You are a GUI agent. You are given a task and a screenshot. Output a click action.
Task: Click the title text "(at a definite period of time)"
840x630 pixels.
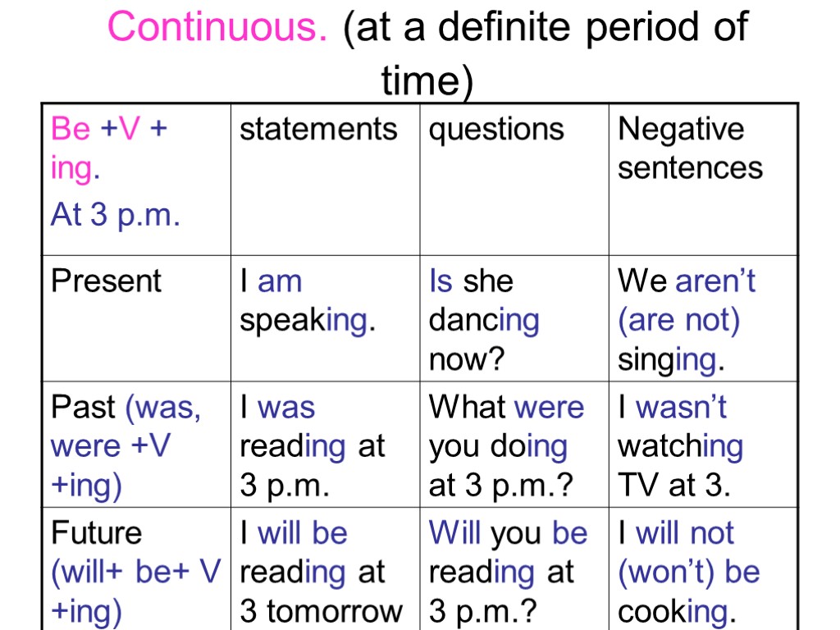pyautogui.click(x=545, y=29)
